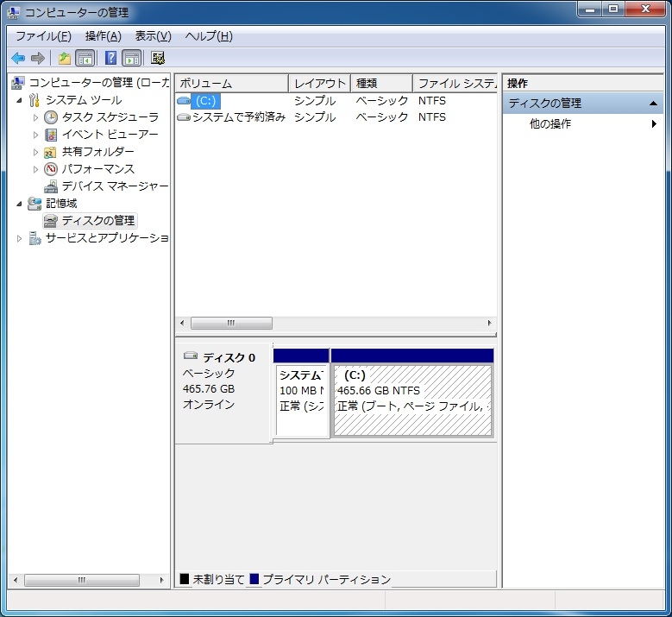Click the パフォーマンス icon
The height and width of the screenshot is (617, 672).
[x=51, y=169]
